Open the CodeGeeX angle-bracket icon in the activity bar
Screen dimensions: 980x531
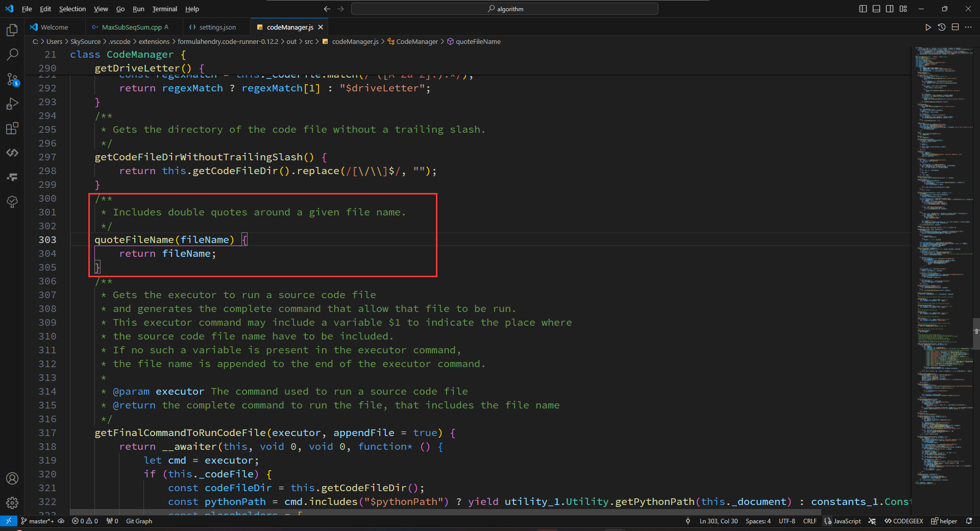pyautogui.click(x=12, y=153)
